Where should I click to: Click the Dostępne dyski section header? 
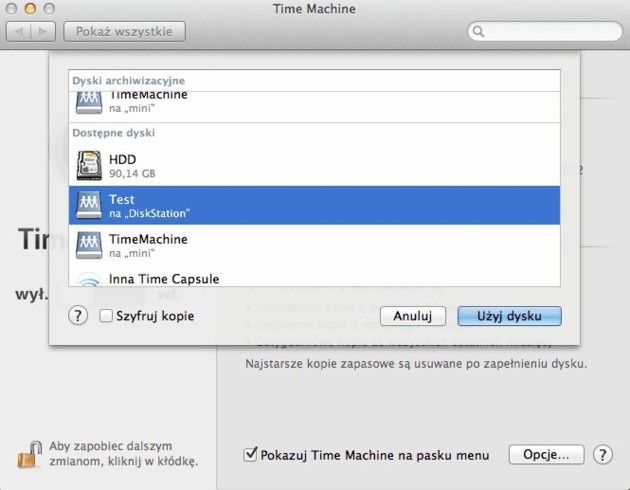click(x=114, y=133)
